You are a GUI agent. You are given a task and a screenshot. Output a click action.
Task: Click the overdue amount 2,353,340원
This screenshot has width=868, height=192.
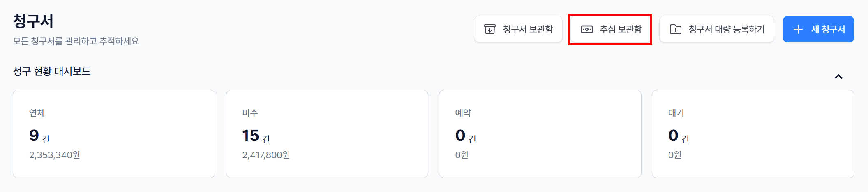[55, 155]
